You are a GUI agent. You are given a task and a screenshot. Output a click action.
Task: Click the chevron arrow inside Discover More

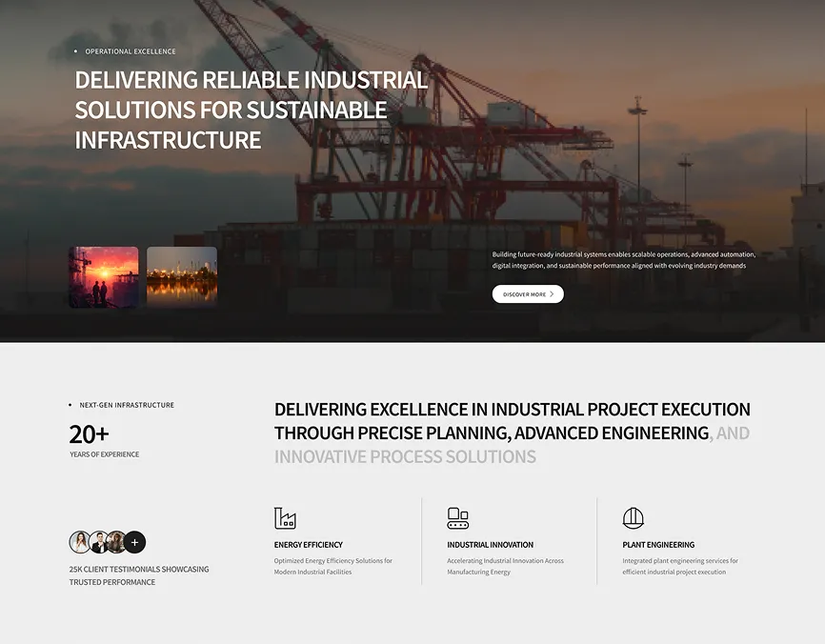click(552, 294)
